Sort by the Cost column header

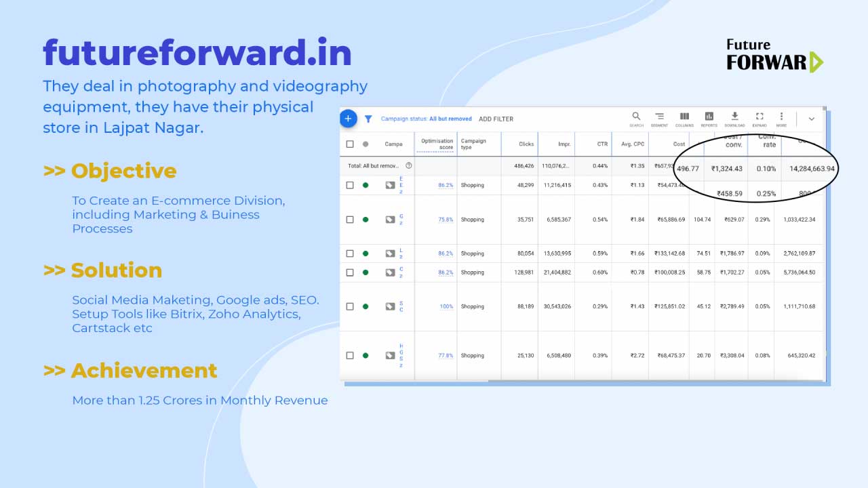pyautogui.click(x=679, y=144)
